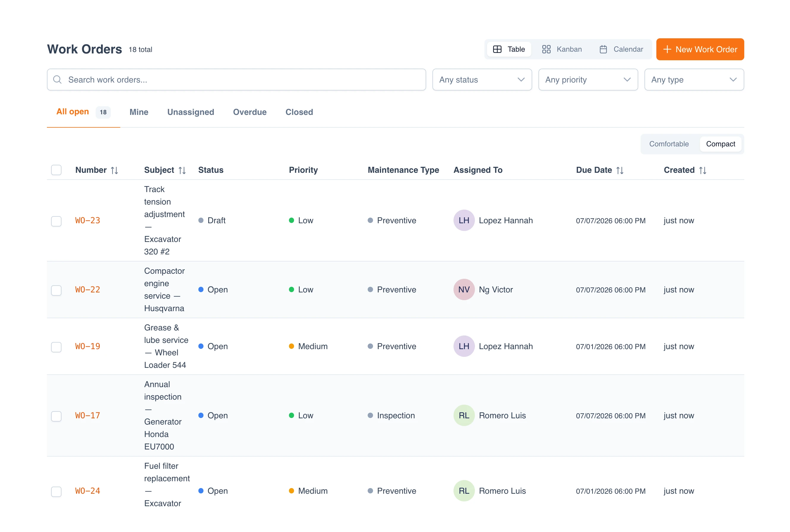
Task: Click the Number column sort icon
Action: click(x=114, y=170)
